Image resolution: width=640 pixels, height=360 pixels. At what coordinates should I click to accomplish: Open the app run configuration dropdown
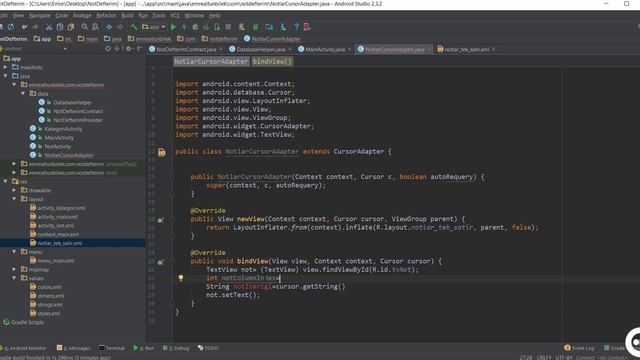click(x=154, y=27)
